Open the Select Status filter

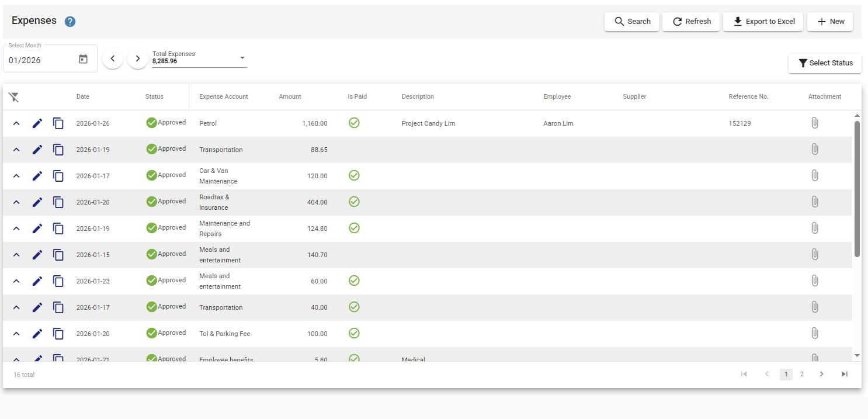coord(825,63)
